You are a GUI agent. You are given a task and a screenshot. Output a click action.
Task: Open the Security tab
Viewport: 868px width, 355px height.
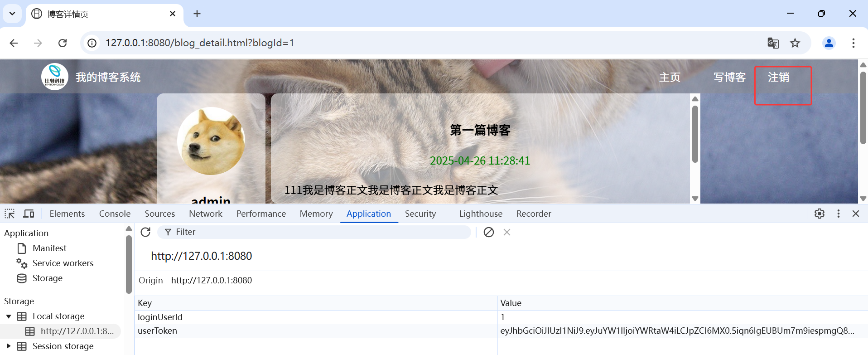click(x=420, y=214)
